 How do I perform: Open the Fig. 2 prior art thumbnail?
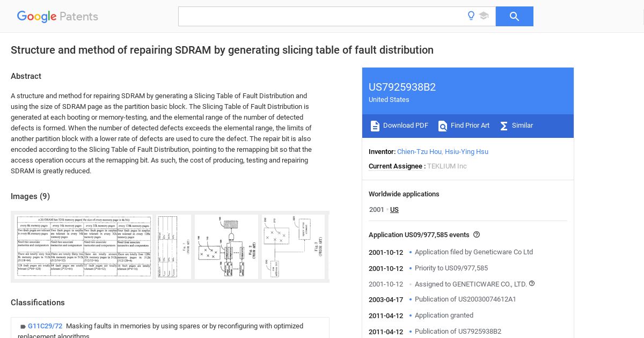pyautogui.click(x=226, y=247)
